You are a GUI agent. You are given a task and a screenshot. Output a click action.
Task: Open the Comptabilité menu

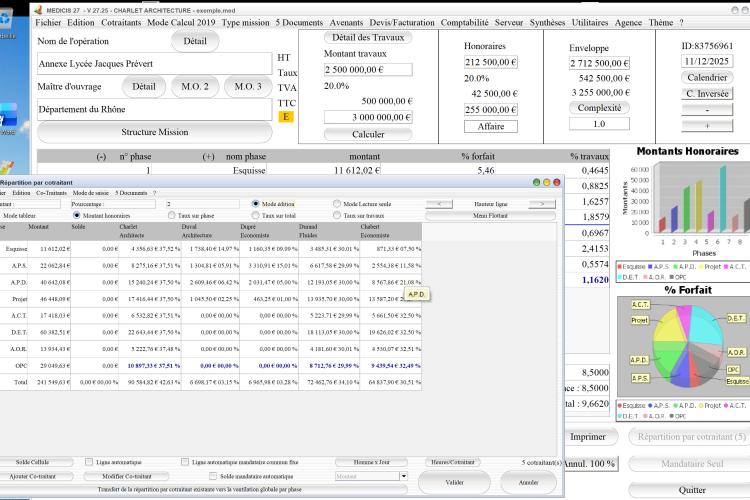464,22
